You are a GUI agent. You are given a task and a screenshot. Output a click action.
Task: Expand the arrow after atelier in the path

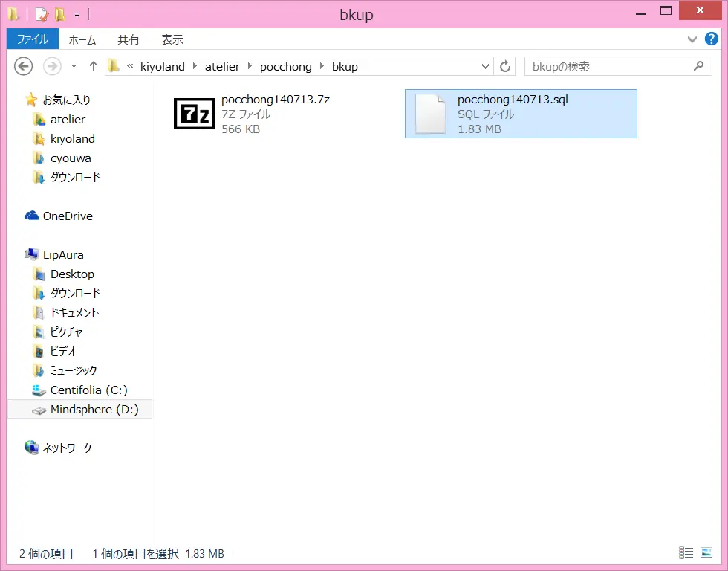coord(250,66)
